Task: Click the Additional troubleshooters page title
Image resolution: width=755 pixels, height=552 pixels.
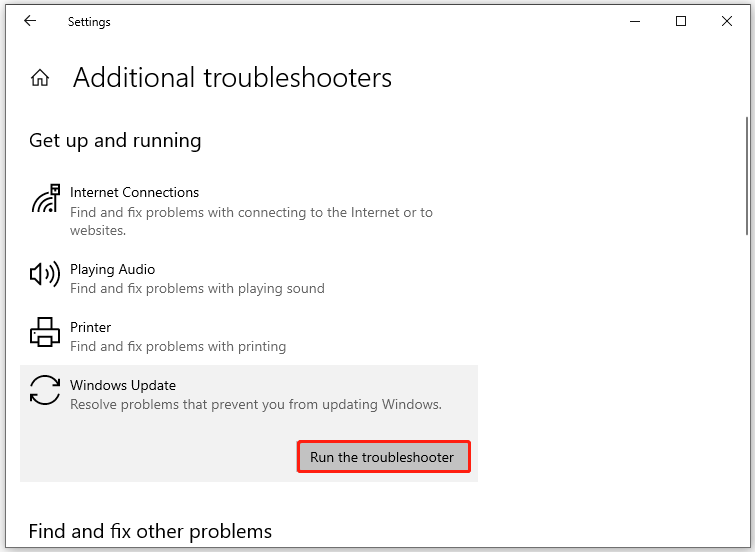Action: [x=232, y=78]
